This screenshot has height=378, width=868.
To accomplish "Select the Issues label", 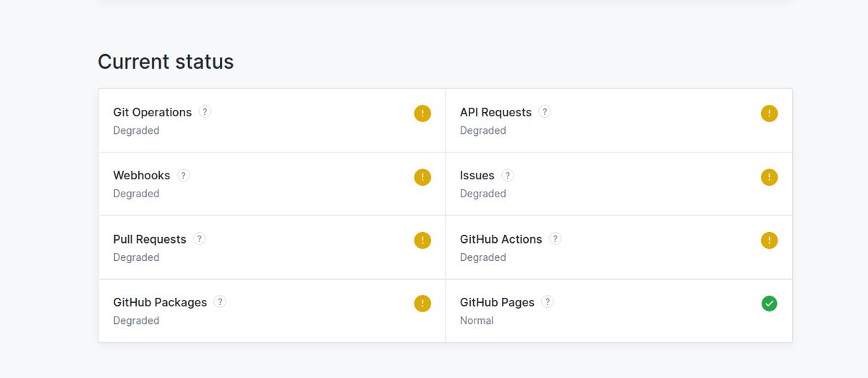I will click(477, 176).
